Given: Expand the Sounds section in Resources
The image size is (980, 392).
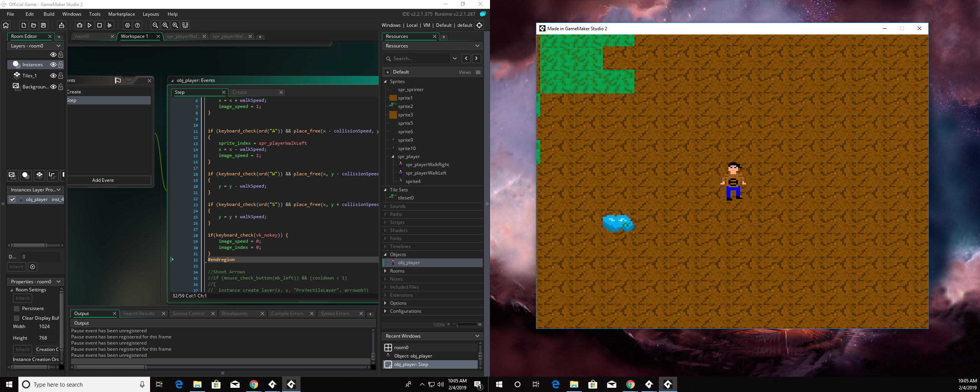Looking at the screenshot, I should click(385, 206).
